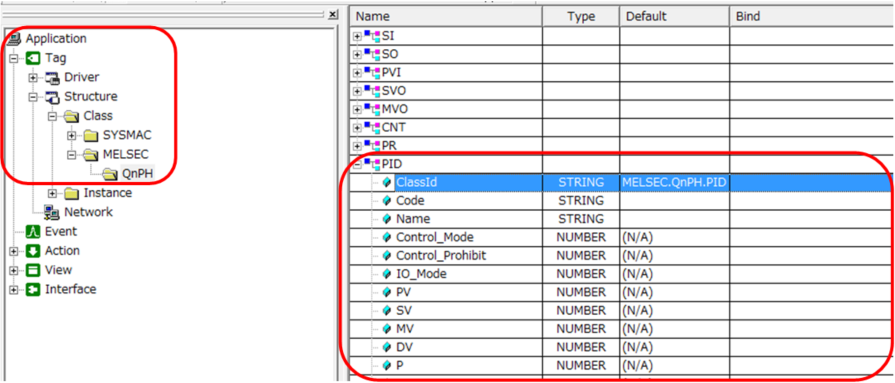895x383 pixels.
Task: Click the green Event icon
Action: click(33, 232)
